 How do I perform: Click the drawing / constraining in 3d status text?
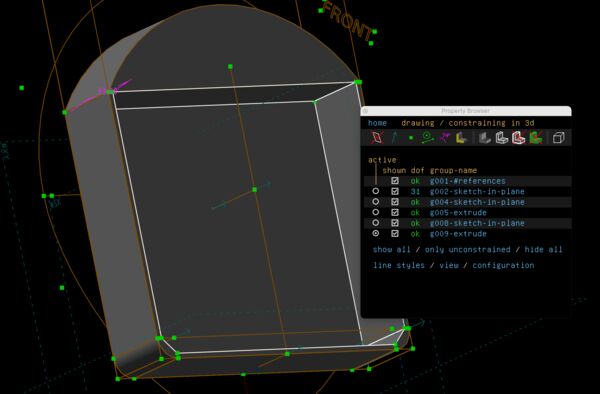click(x=468, y=123)
